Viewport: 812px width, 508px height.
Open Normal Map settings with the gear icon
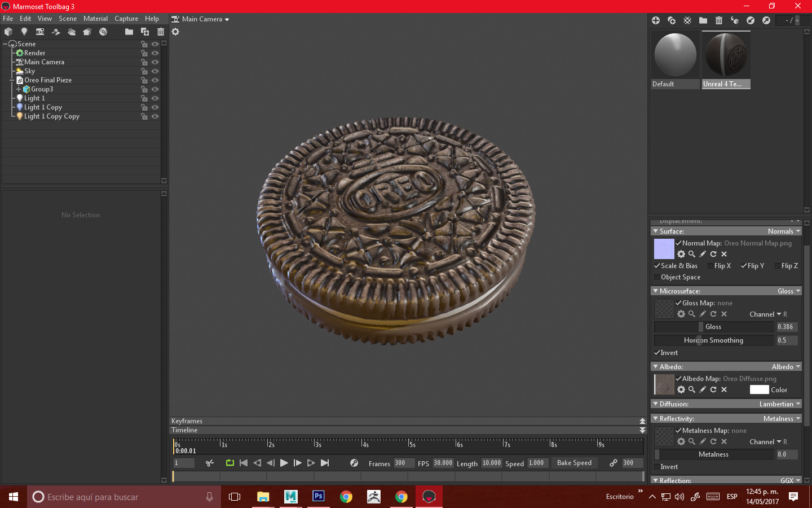pos(681,254)
